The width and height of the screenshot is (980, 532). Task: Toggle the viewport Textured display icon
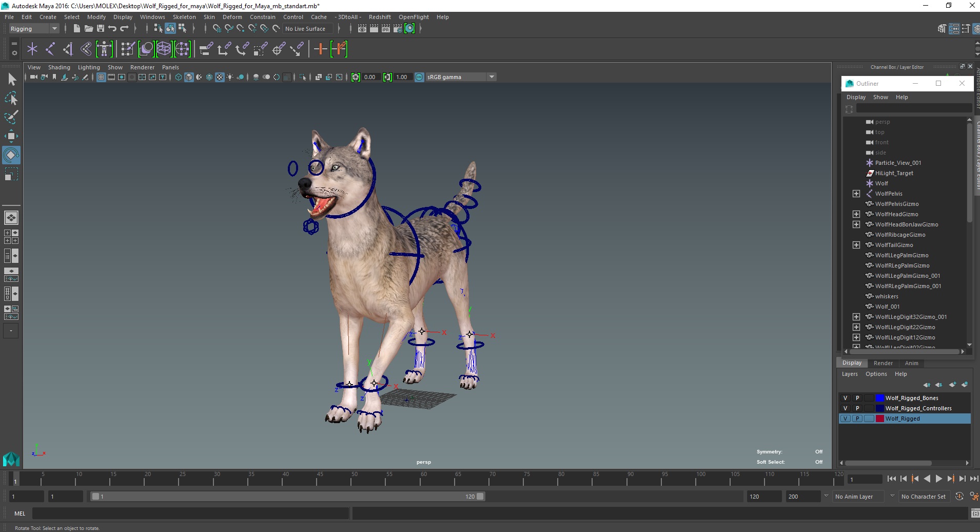point(220,77)
